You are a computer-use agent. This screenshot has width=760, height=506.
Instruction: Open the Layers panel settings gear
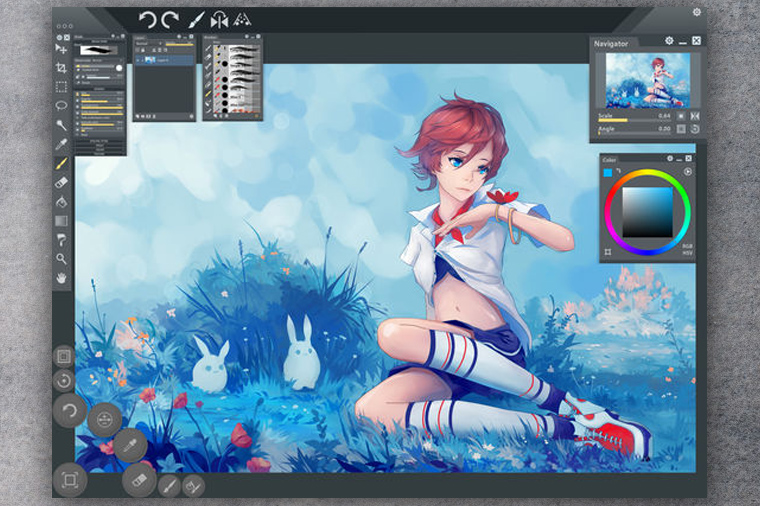pos(179,36)
